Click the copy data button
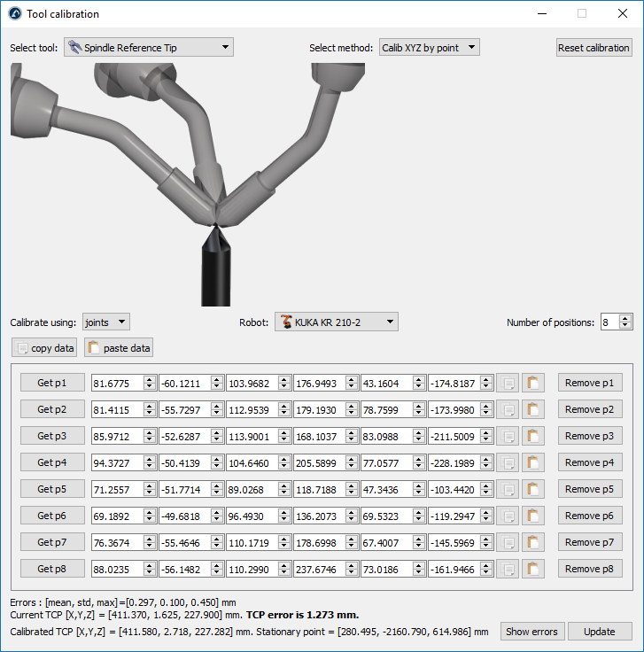Image resolution: width=644 pixels, height=652 pixels. click(44, 348)
